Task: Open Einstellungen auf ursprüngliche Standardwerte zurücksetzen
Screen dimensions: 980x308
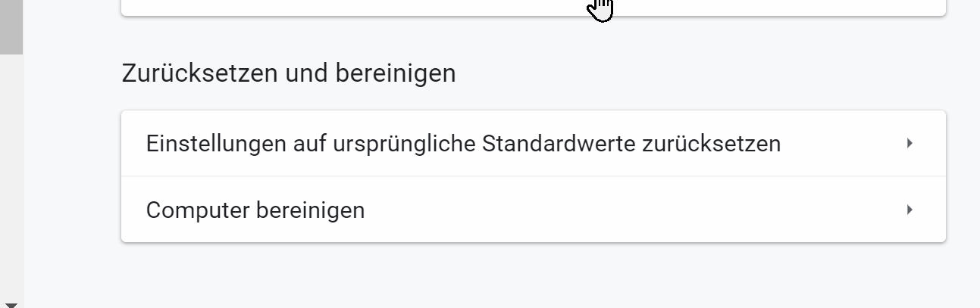Action: point(462,144)
